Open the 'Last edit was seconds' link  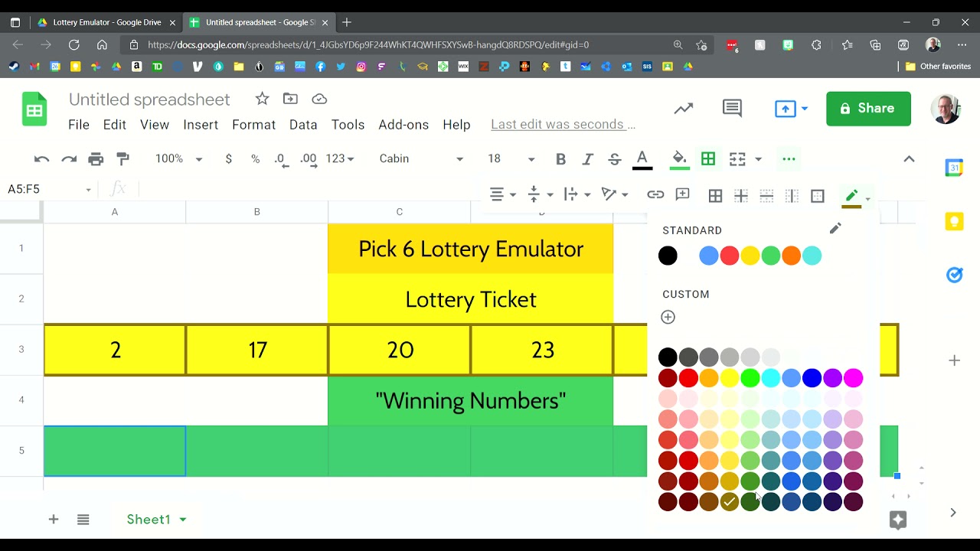click(563, 125)
